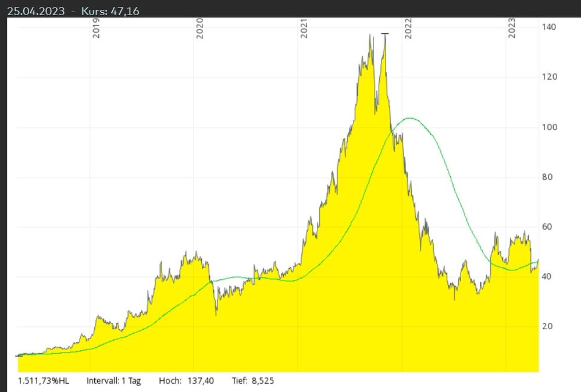Select the 20 price axis label

[548, 326]
